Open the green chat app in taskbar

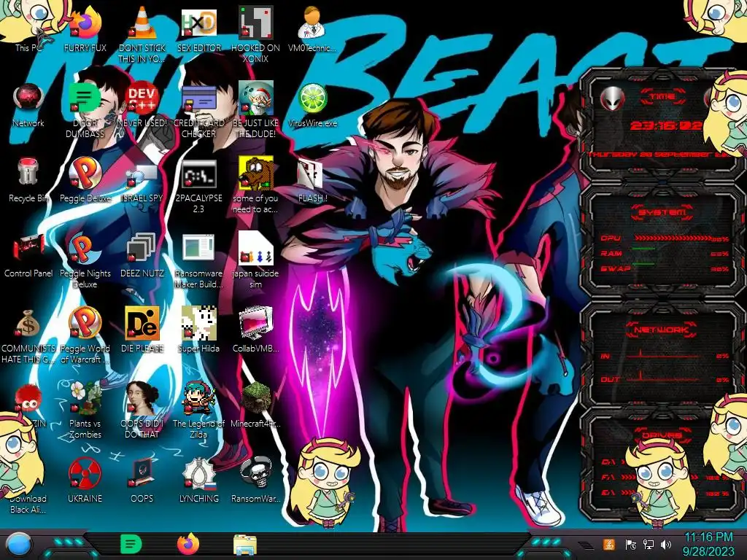[x=131, y=544]
